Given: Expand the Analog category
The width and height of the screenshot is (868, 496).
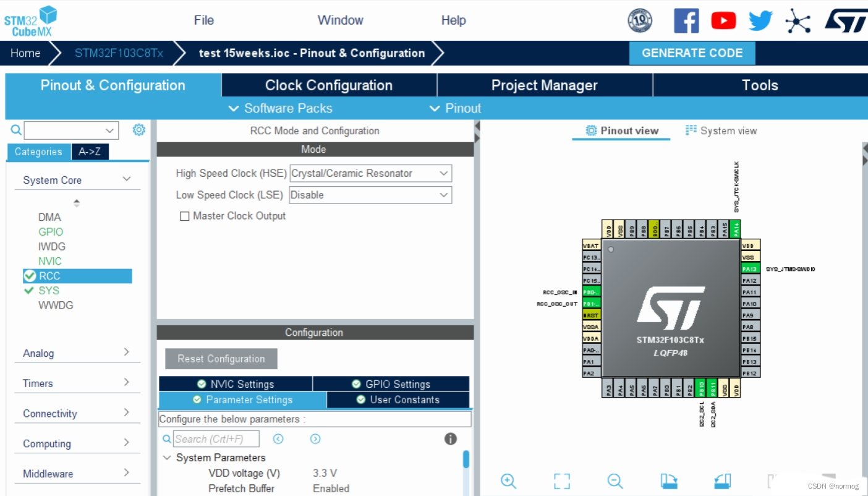Looking at the screenshot, I should click(126, 353).
